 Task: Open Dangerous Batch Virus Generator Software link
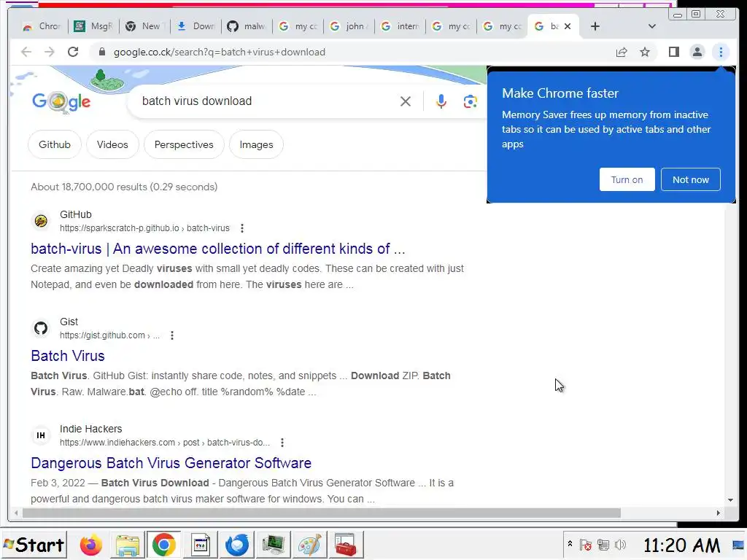pyautogui.click(x=171, y=463)
